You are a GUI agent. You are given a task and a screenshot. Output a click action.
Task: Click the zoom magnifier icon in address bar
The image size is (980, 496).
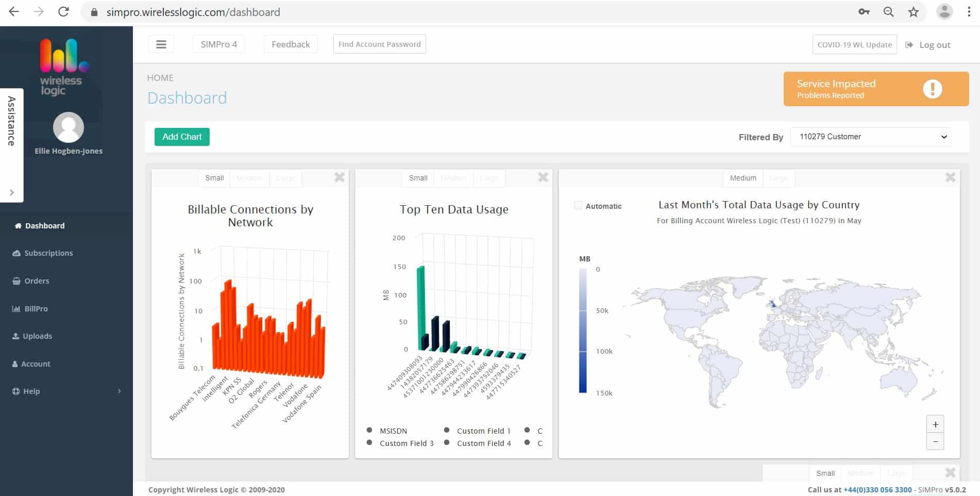click(x=889, y=12)
